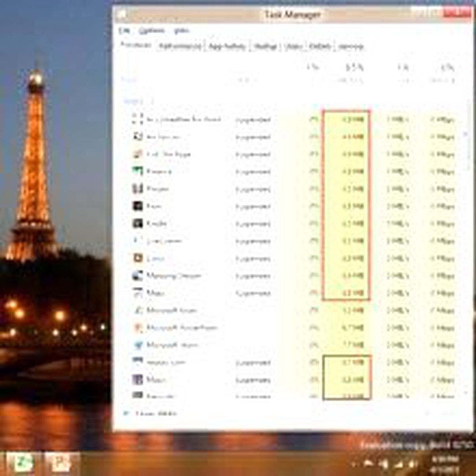Click the Maps app icon in list
The height and width of the screenshot is (476, 476).
coord(137,293)
